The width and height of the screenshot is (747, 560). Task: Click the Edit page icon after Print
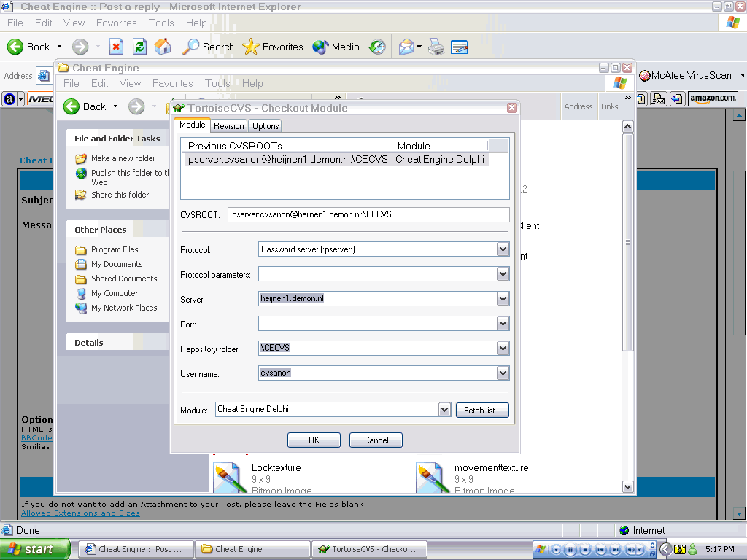(460, 47)
